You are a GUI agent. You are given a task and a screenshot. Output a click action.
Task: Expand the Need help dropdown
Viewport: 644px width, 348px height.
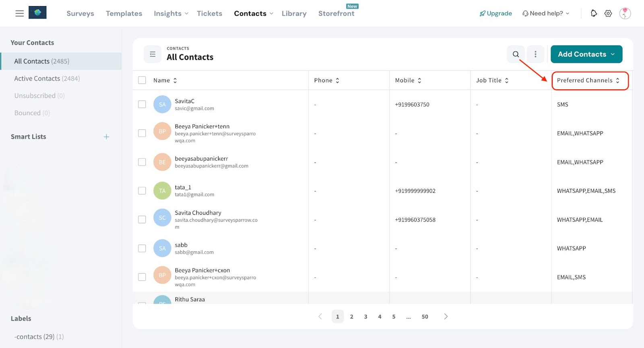[x=546, y=13]
